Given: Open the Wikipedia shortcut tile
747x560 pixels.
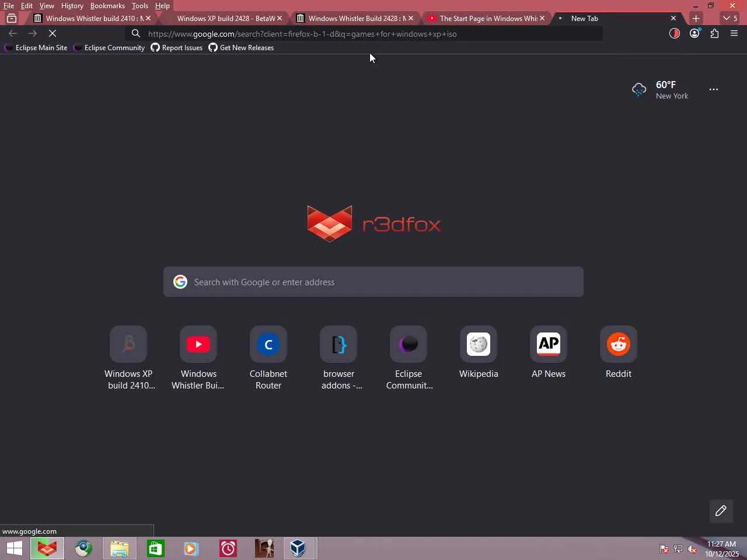Looking at the screenshot, I should click(479, 352).
